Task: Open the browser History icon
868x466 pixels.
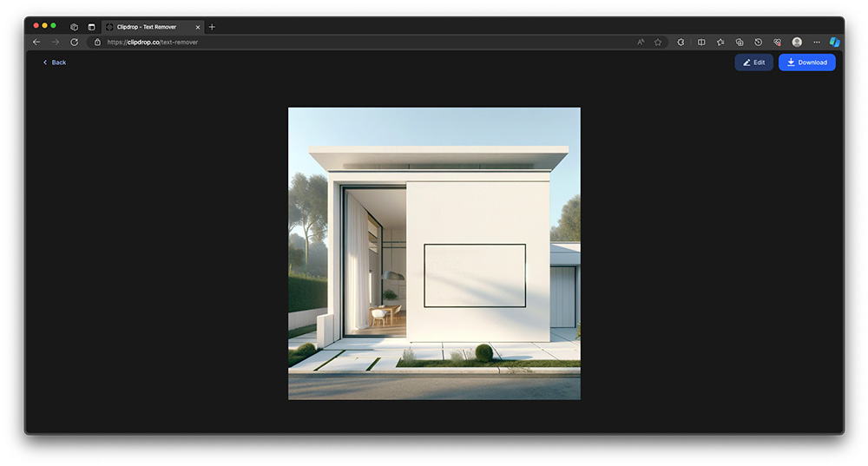Action: point(759,42)
